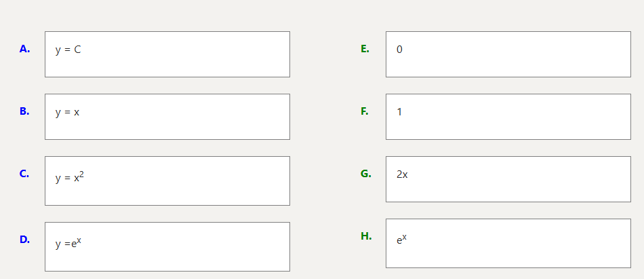Select the box containing 0
This screenshot has height=279, width=644.
(x=508, y=54)
